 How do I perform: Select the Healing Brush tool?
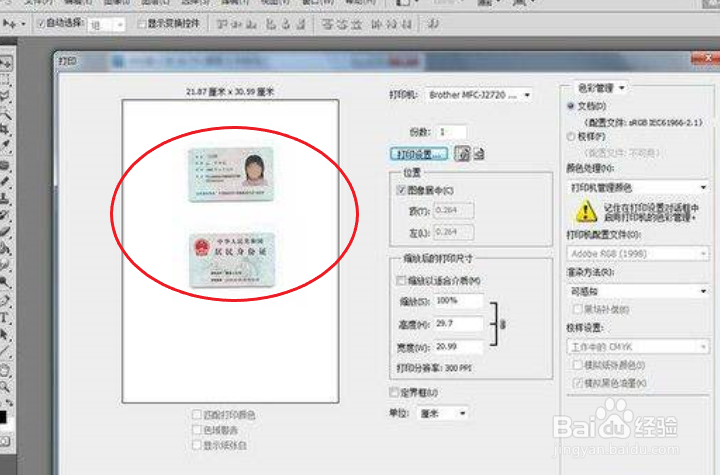tap(6, 164)
